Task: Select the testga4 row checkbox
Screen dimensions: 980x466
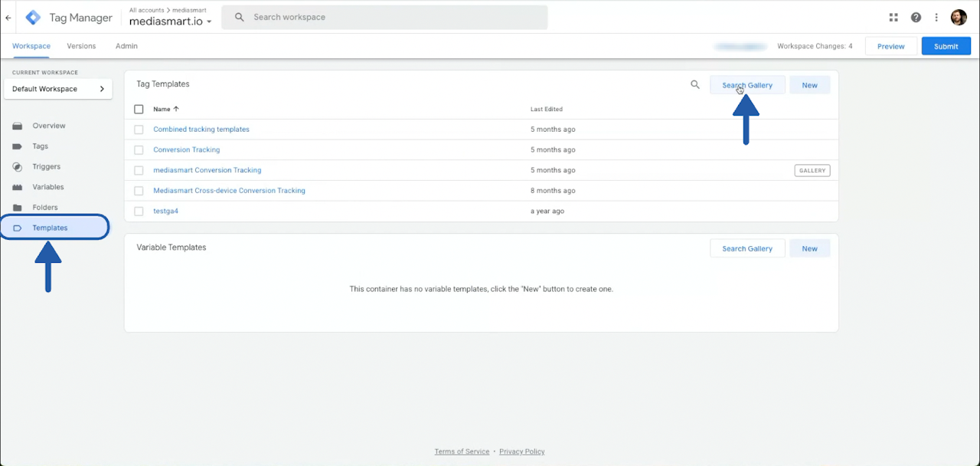Action: (x=139, y=212)
